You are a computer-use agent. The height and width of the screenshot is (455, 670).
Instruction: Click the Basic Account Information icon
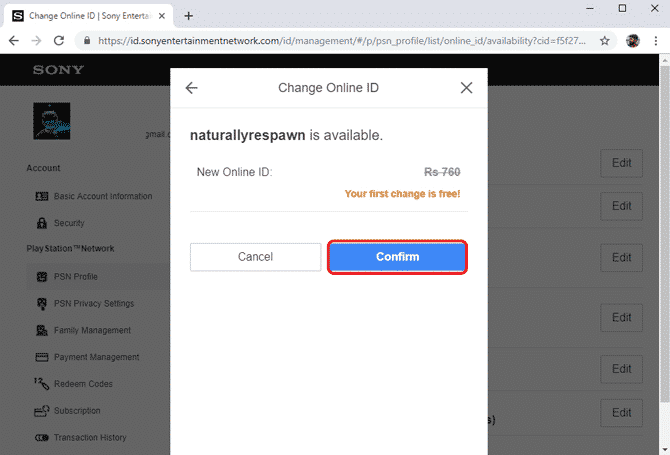[41, 196]
